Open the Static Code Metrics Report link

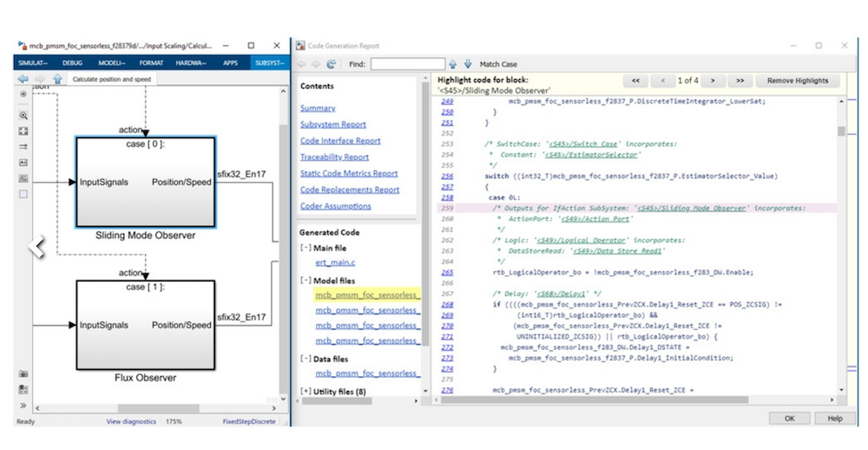click(x=349, y=174)
